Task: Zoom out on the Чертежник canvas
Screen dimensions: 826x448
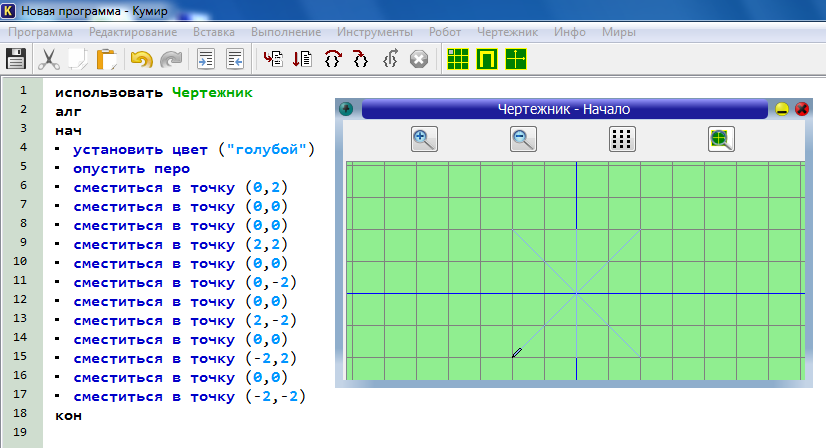Action: pos(523,139)
